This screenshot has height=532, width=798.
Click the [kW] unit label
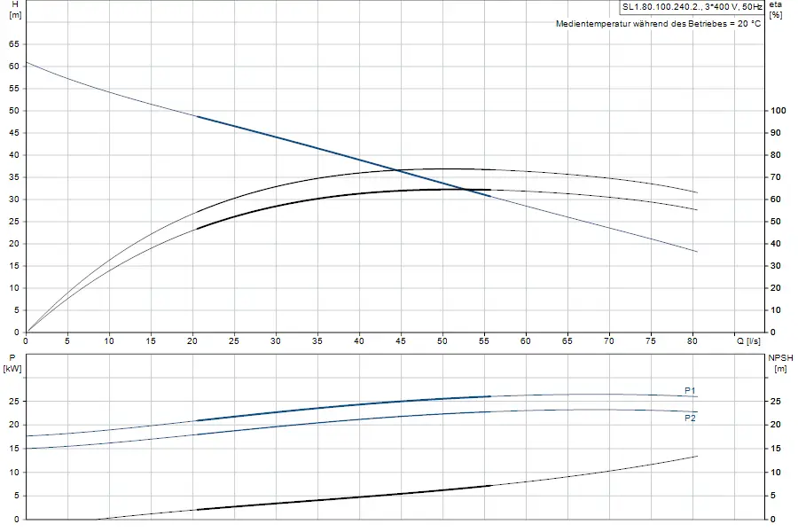[12, 368]
